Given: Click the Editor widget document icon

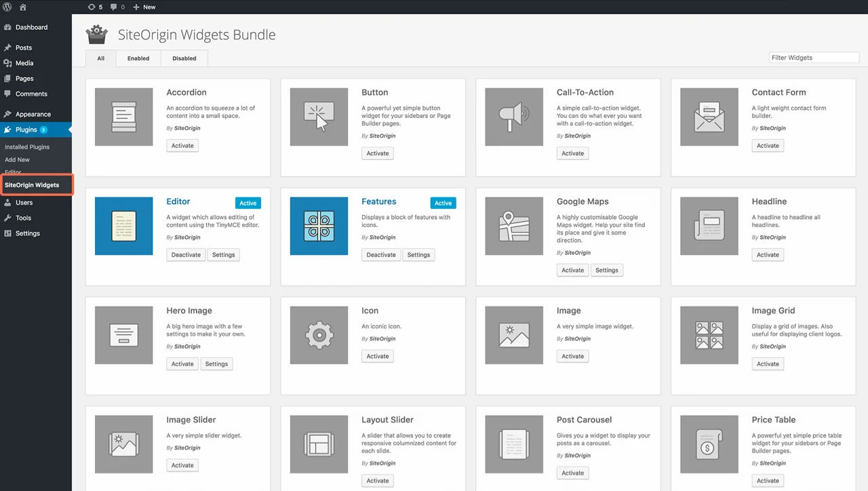Looking at the screenshot, I should (x=124, y=226).
